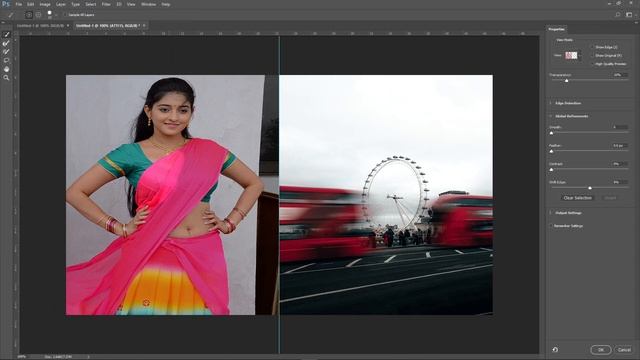Select the Refine Edge Brush tool
Screen dimensions: 640x360
6,43
